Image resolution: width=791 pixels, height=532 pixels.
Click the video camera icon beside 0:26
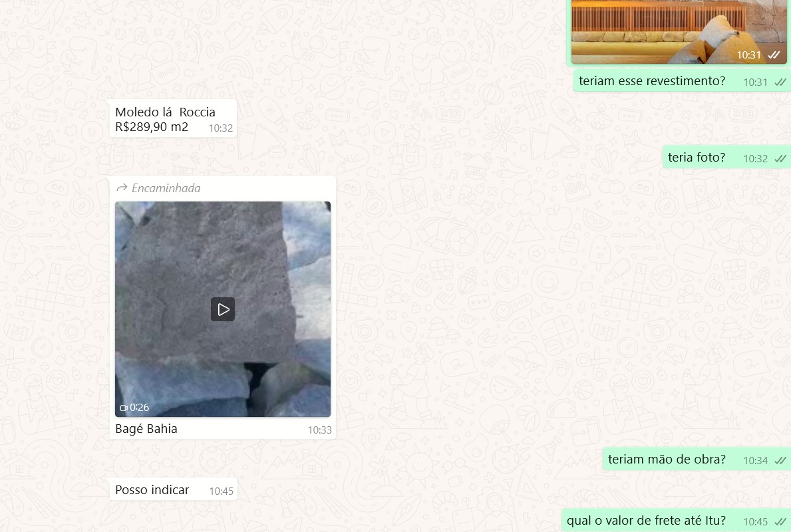[123, 408]
